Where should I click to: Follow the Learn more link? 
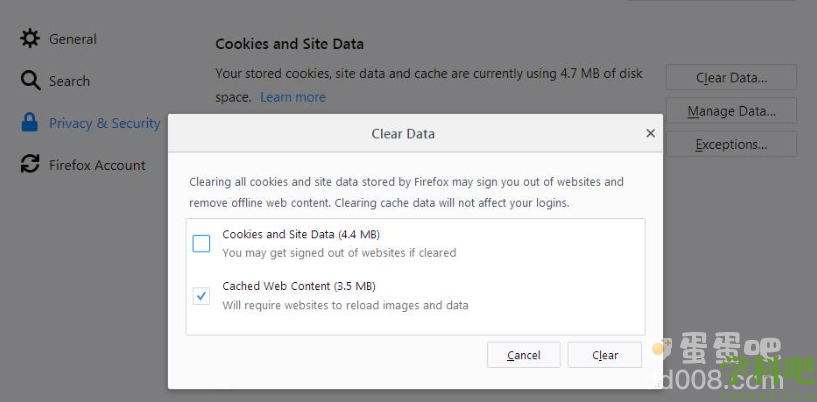pos(293,97)
